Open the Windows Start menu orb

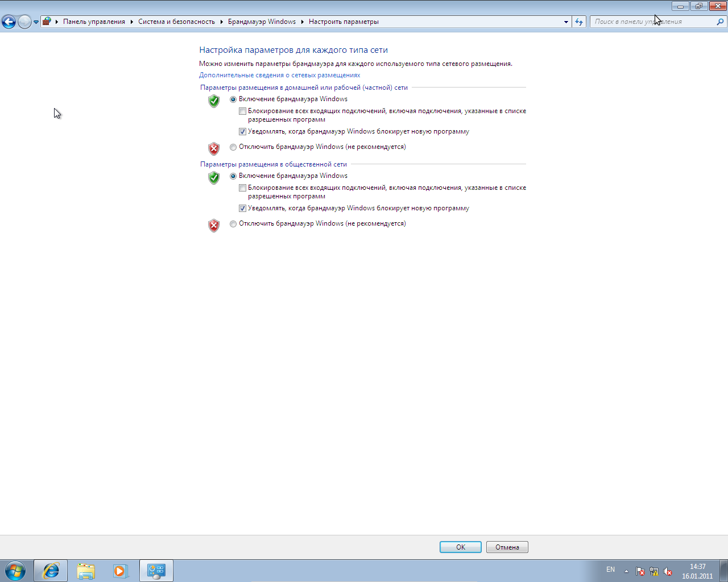[15, 570]
